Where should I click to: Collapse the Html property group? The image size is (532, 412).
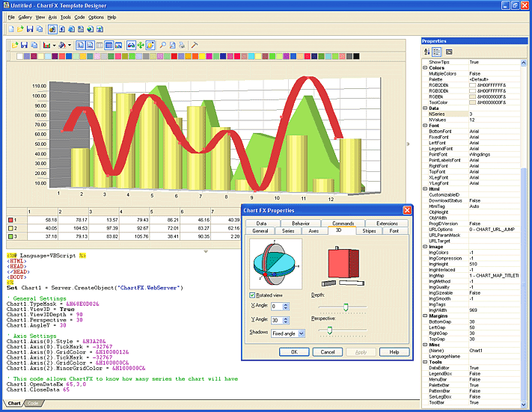425,189
